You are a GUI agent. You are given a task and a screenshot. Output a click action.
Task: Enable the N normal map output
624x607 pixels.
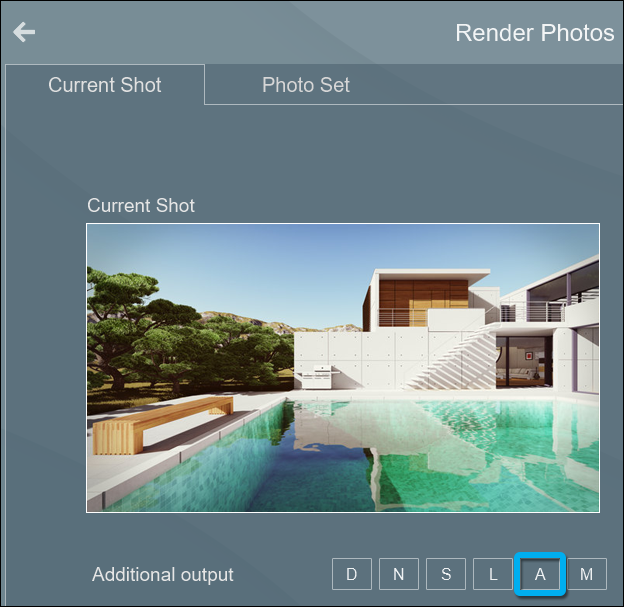click(x=399, y=574)
